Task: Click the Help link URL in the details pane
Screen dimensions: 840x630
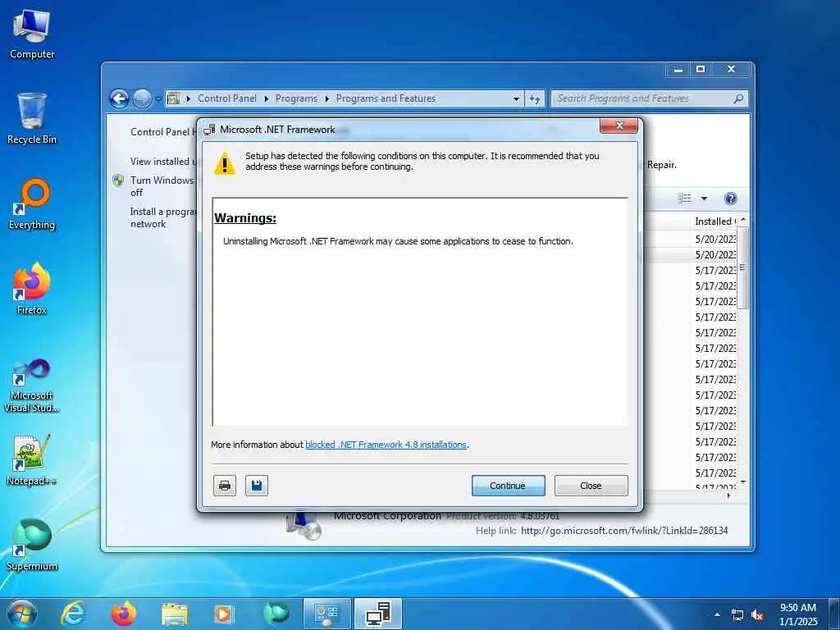Action: [x=624, y=531]
